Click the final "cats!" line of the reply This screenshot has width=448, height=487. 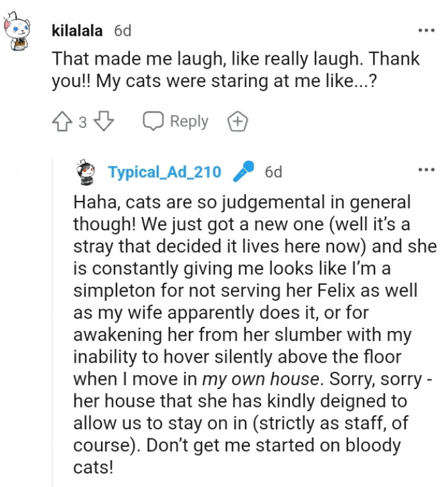[93, 468]
